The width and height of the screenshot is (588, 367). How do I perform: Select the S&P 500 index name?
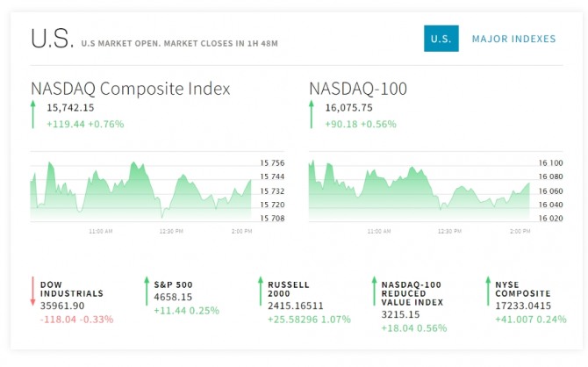pos(173,284)
